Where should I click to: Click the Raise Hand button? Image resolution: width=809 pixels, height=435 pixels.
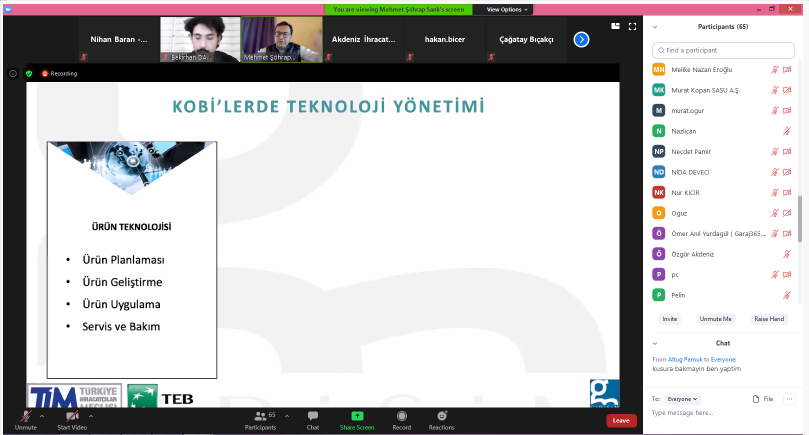pos(768,318)
